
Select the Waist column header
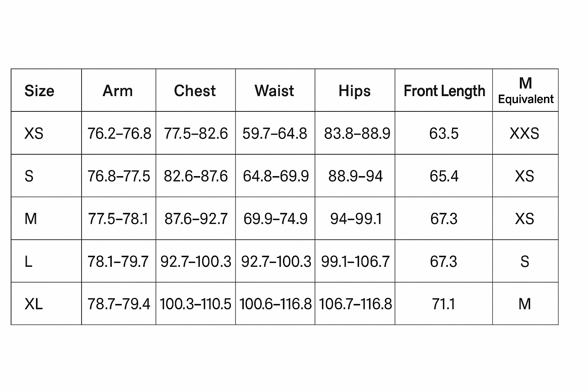(x=274, y=91)
